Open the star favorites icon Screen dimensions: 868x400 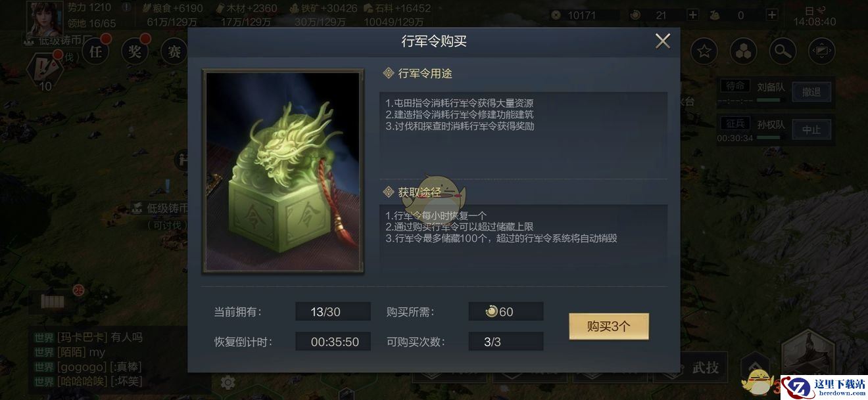point(704,51)
